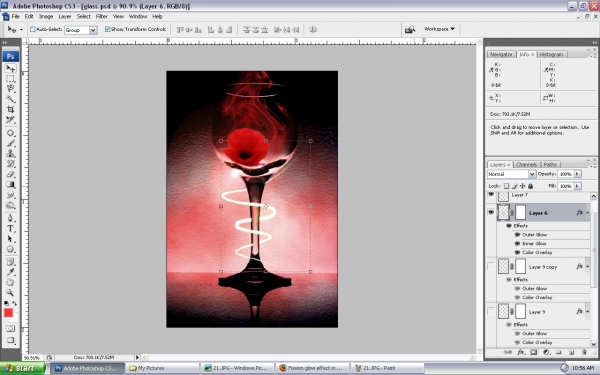The image size is (600, 375).
Task: Select the Healing Brush tool
Action: point(10,133)
